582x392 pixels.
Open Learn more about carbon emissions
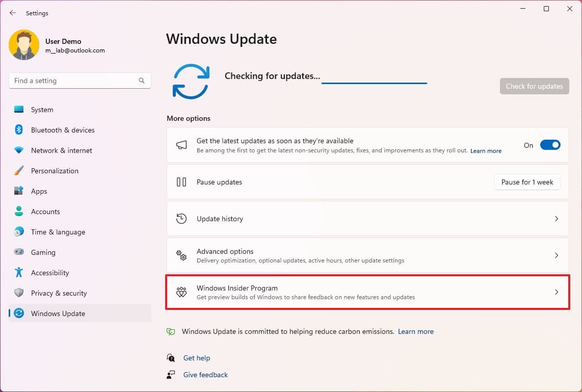pos(416,331)
